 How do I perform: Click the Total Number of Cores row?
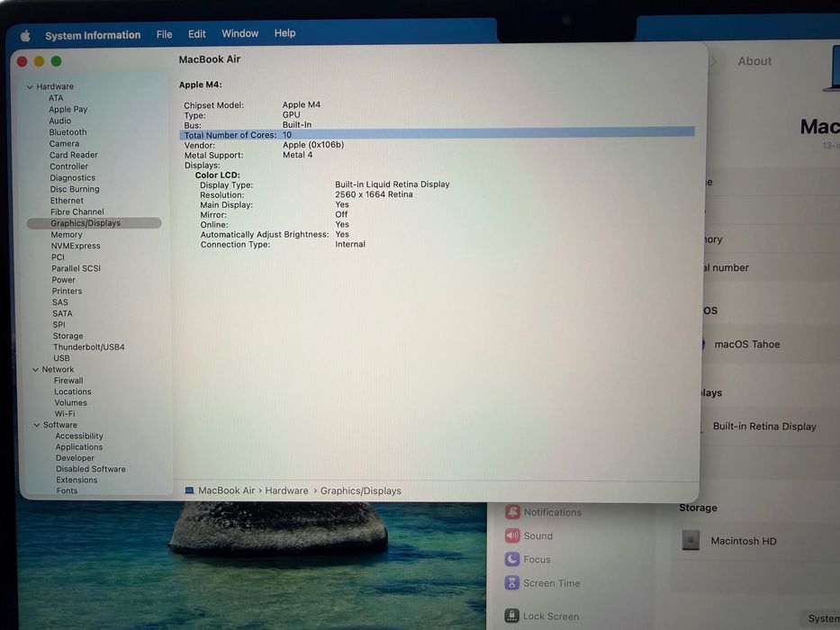tap(438, 134)
